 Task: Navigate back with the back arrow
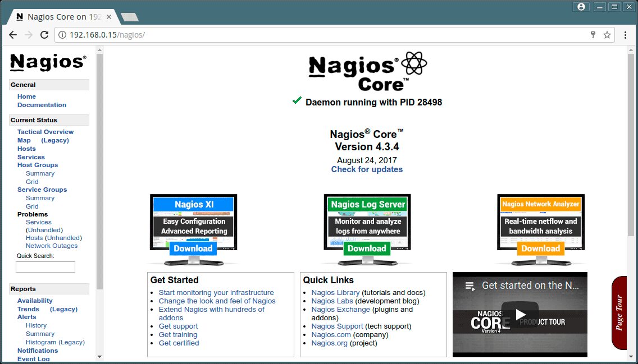tap(13, 34)
